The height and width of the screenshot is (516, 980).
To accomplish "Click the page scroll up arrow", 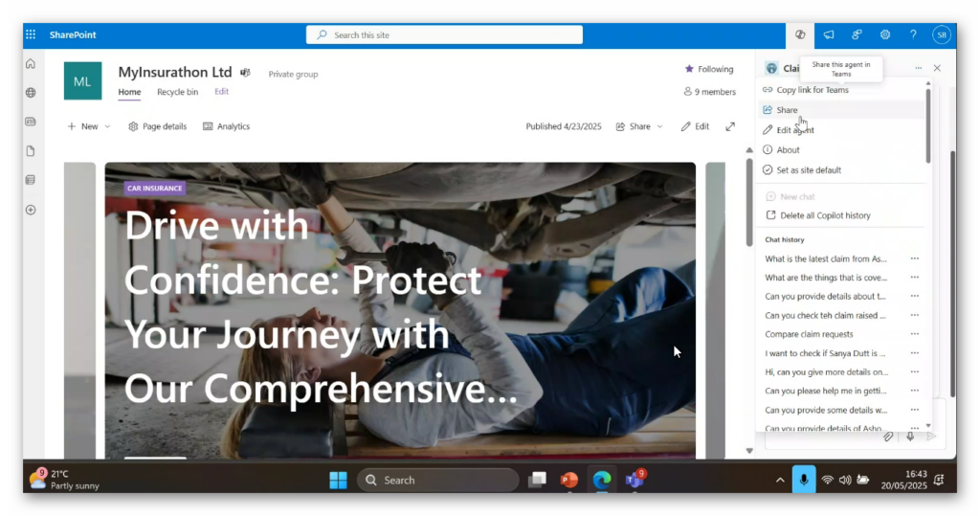I will (749, 150).
